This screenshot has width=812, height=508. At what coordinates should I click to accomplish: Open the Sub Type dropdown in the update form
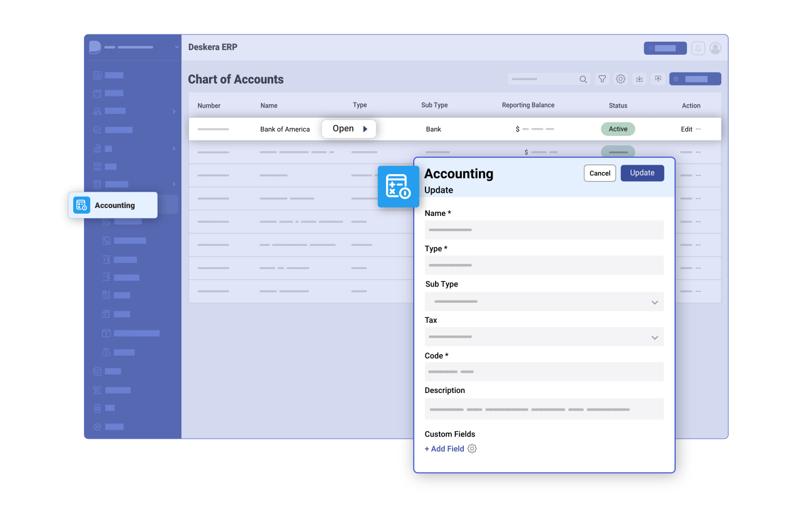pyautogui.click(x=655, y=302)
